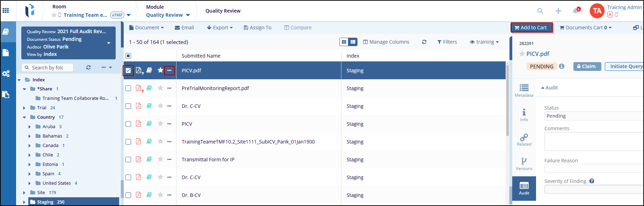Switch to the Metadata tab
644x206 pixels.
tap(524, 90)
